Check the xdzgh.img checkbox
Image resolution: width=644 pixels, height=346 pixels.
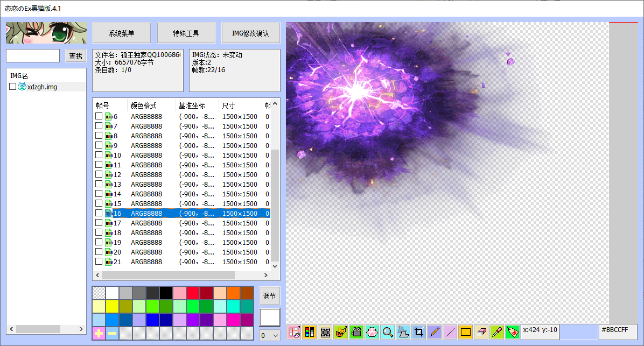[x=13, y=87]
